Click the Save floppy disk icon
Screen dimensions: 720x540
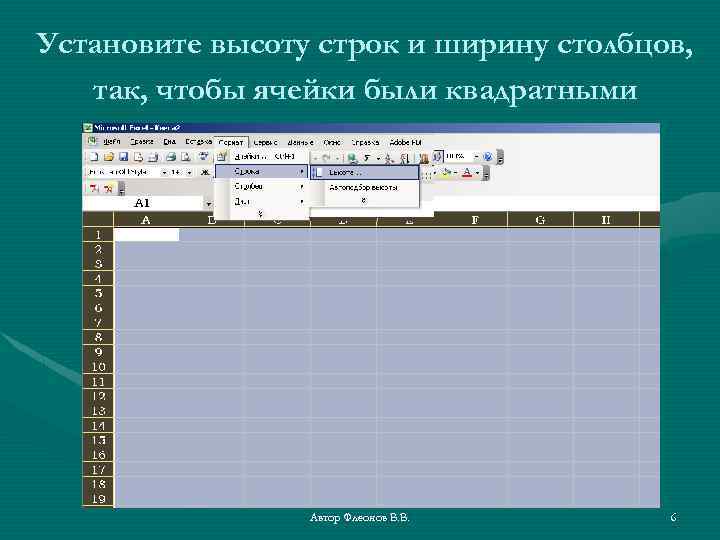(124, 157)
